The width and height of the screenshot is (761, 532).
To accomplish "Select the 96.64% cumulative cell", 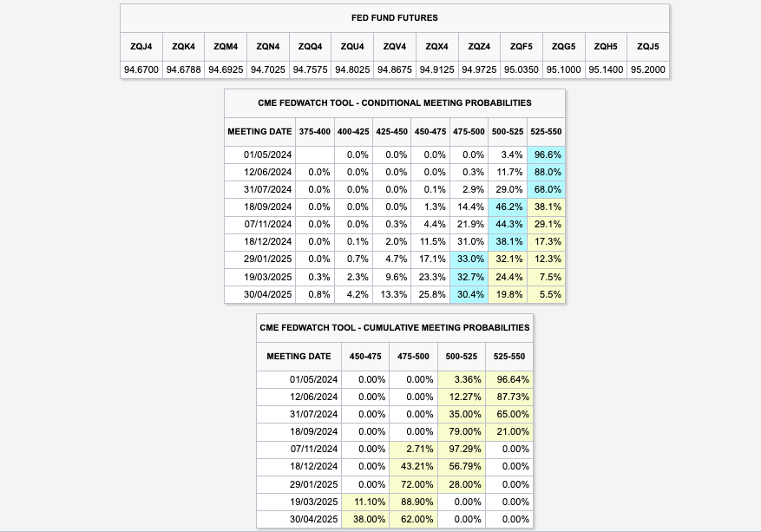I will [x=509, y=379].
